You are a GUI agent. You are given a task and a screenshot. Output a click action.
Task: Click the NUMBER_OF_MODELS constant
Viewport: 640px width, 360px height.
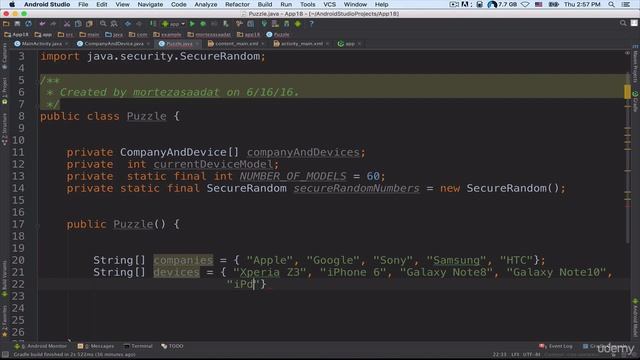click(x=293, y=176)
